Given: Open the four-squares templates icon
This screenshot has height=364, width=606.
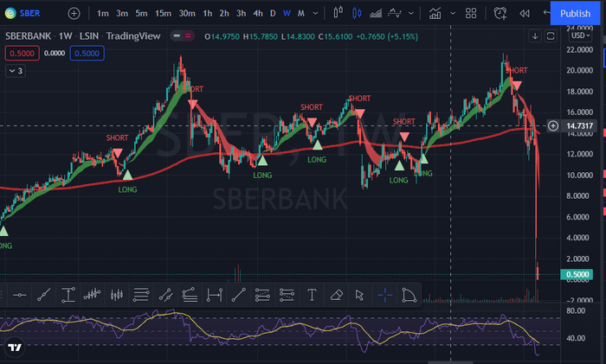Looking at the screenshot, I should point(471,14).
